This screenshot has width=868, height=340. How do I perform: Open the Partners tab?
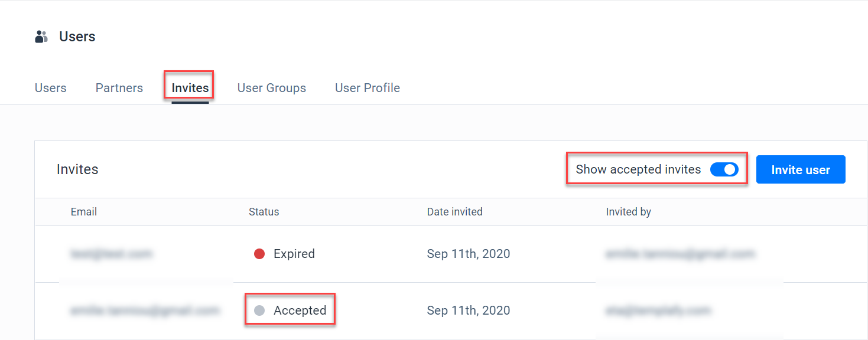(119, 87)
